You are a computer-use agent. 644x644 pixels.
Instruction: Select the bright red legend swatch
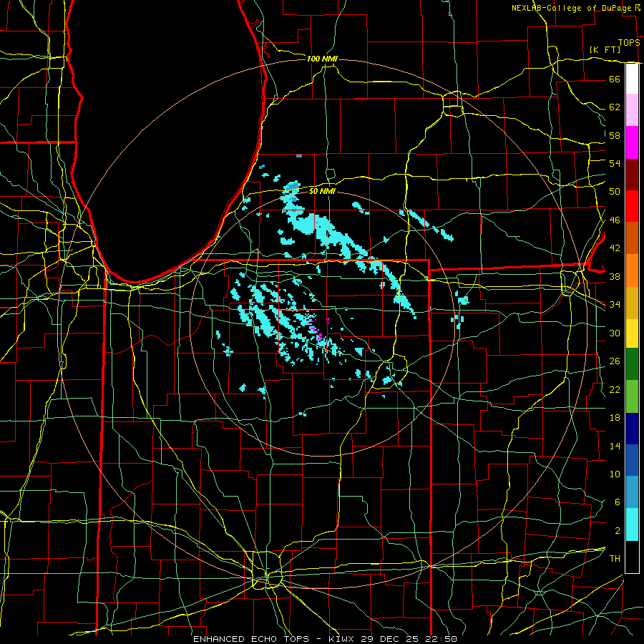coord(632,206)
